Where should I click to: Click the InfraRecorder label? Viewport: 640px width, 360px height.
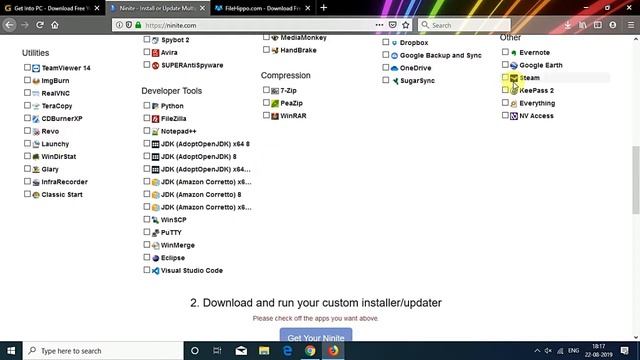[x=64, y=182]
